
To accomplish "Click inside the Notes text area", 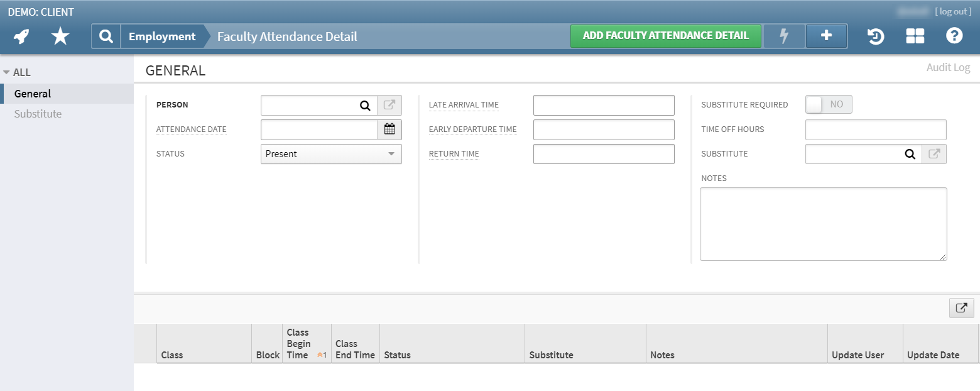I will [823, 224].
